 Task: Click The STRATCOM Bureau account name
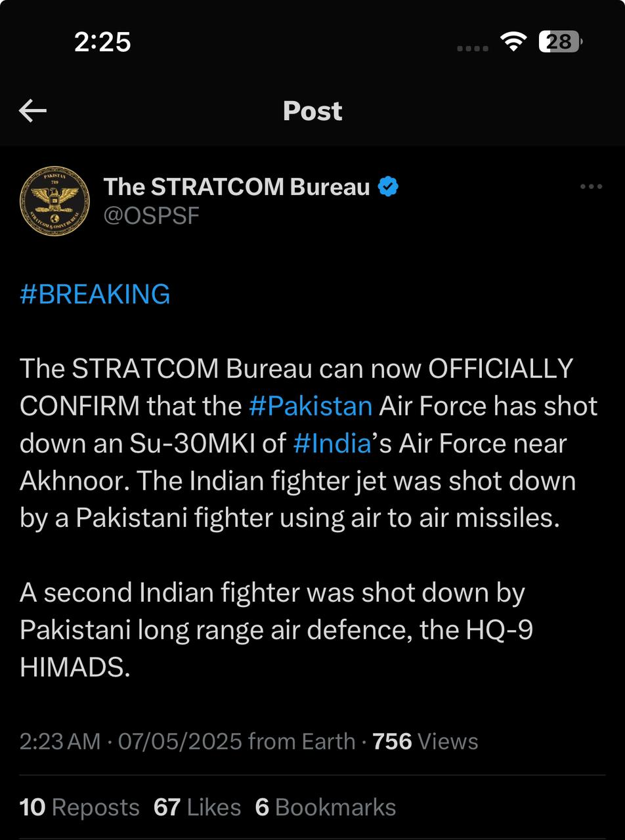click(237, 187)
